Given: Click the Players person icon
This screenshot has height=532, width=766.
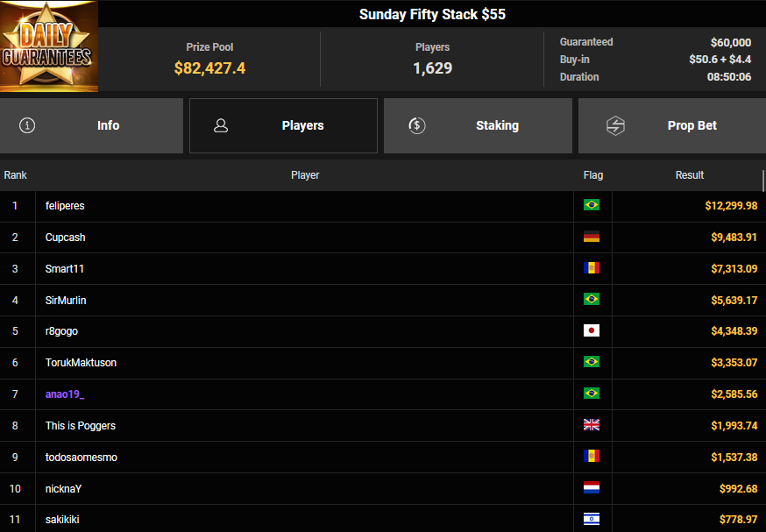Looking at the screenshot, I should (x=221, y=125).
